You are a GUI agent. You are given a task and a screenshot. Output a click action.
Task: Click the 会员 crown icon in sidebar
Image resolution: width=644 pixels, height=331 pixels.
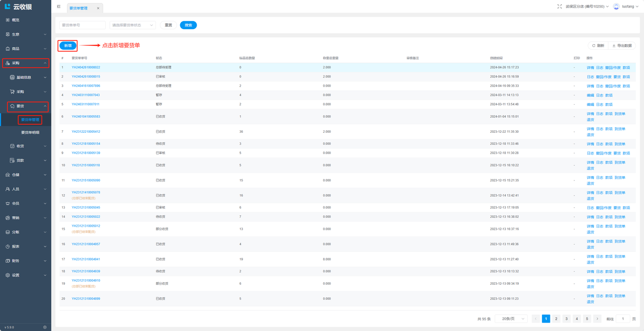(8, 204)
